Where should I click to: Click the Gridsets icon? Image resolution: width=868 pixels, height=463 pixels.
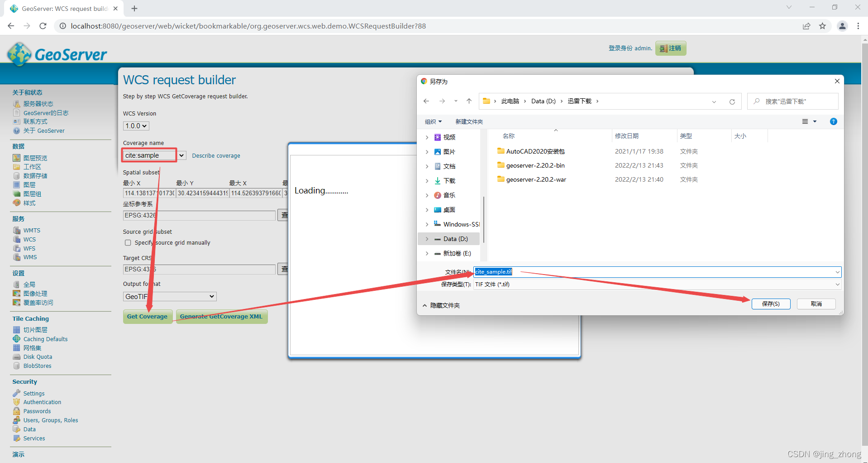[x=17, y=348]
